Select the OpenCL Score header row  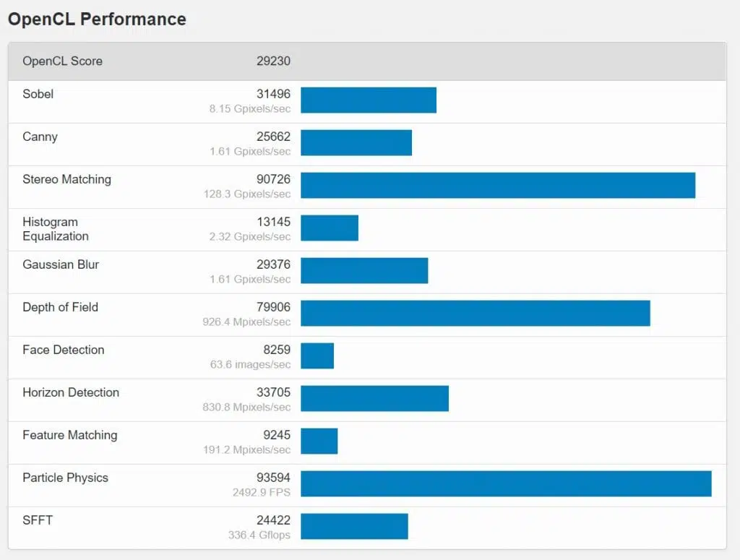coord(367,61)
